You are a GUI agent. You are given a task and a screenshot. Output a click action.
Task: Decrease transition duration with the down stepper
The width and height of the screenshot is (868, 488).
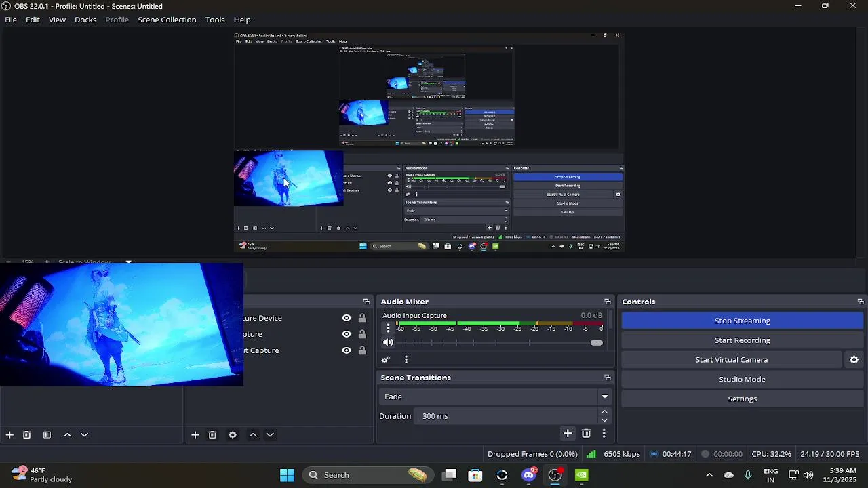604,420
